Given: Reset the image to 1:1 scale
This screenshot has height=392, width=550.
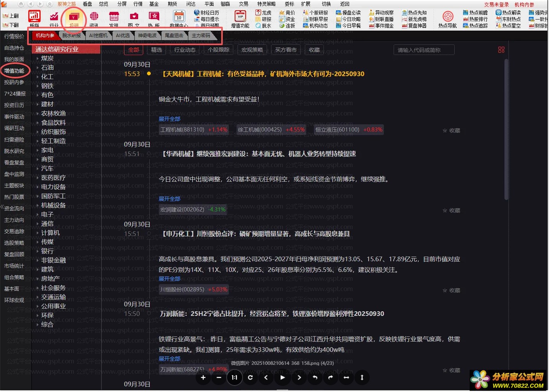Looking at the screenshot, I should [x=235, y=377].
